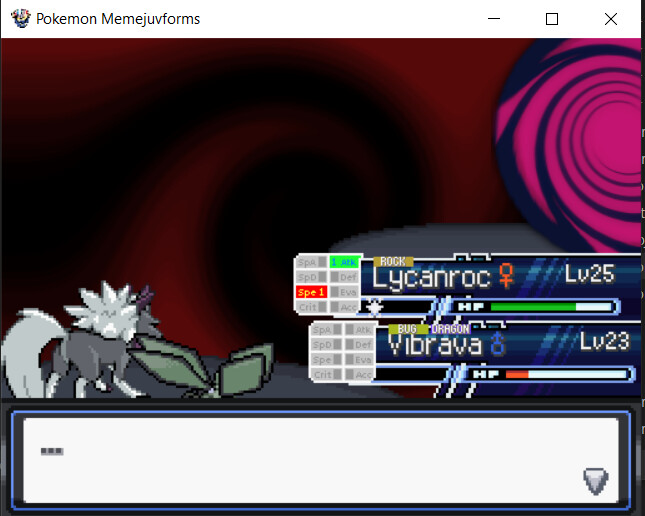Click Vibrava's Crit stat cell
This screenshot has height=516, width=645.
click(327, 374)
